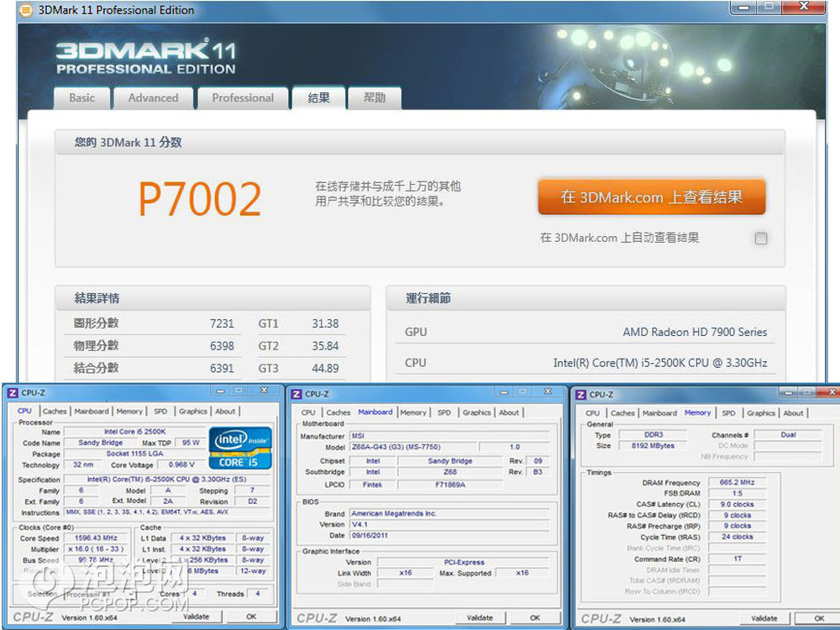Click the BIOS Date 09/16/2011

[449, 535]
